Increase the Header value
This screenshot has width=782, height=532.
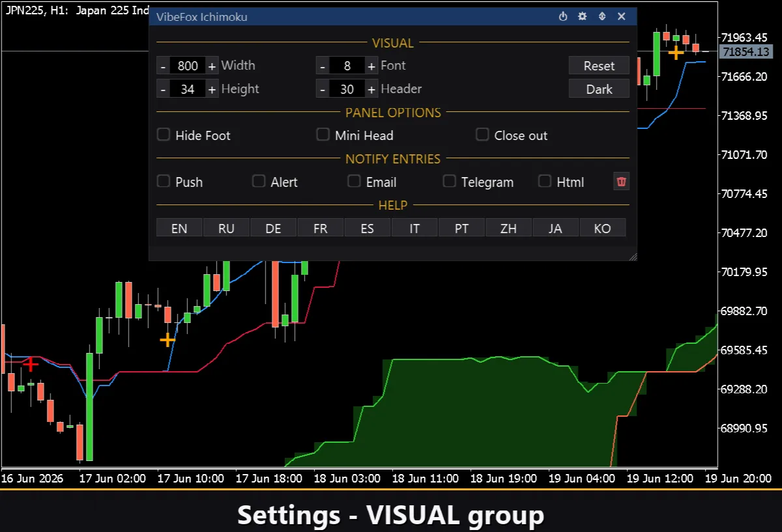371,89
